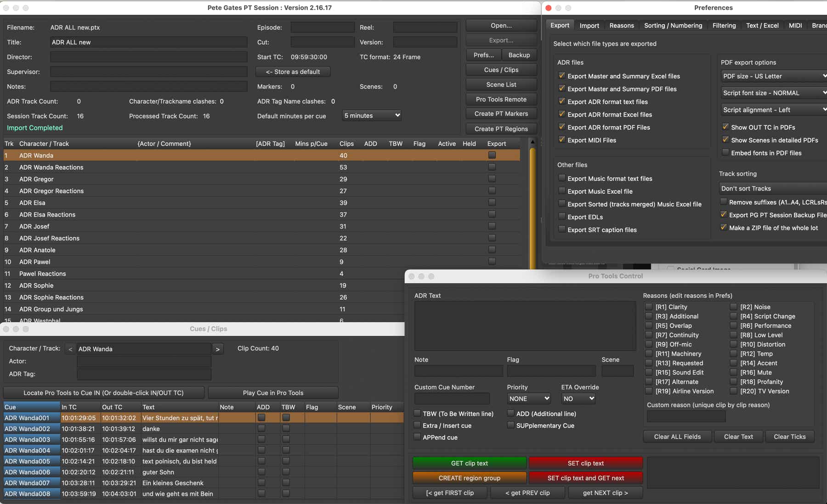Open PDF size - US Letter dropdown

(774, 76)
